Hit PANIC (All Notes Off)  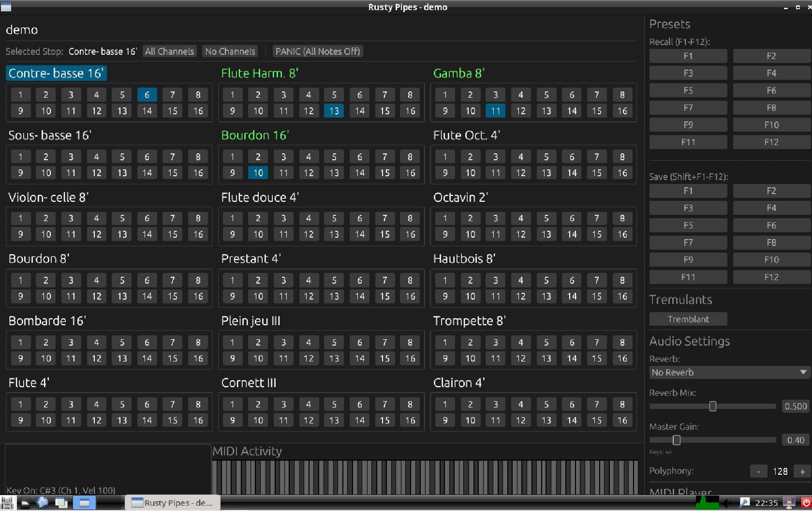(318, 51)
